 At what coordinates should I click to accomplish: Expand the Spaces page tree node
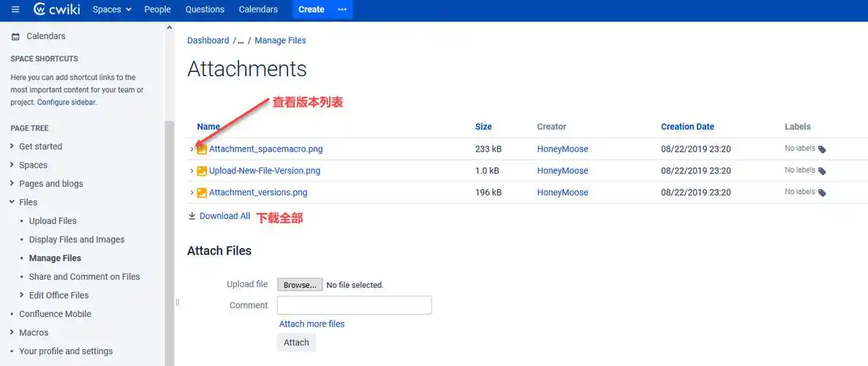pos(12,165)
